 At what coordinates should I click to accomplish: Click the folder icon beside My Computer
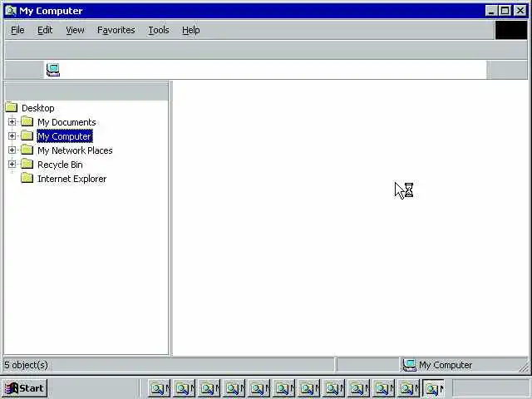(x=27, y=135)
